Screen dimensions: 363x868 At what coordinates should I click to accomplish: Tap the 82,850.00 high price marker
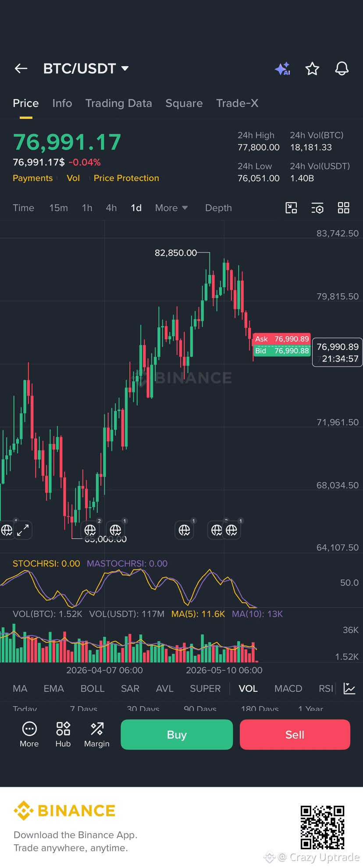[x=176, y=253]
